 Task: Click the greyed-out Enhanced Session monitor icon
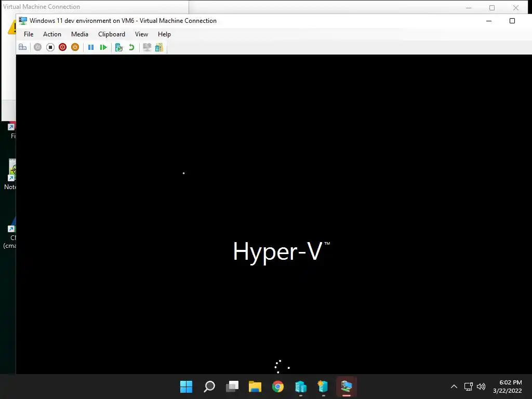coord(147,47)
